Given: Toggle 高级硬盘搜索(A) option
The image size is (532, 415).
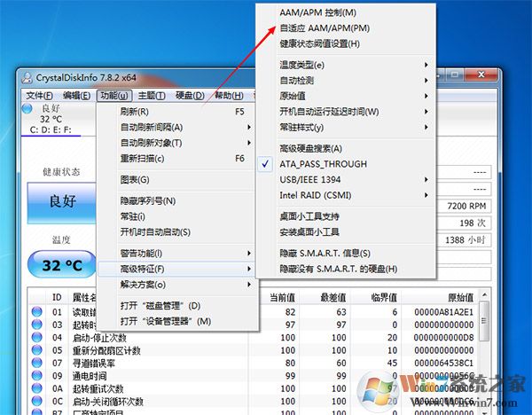Looking at the screenshot, I should (x=346, y=149).
